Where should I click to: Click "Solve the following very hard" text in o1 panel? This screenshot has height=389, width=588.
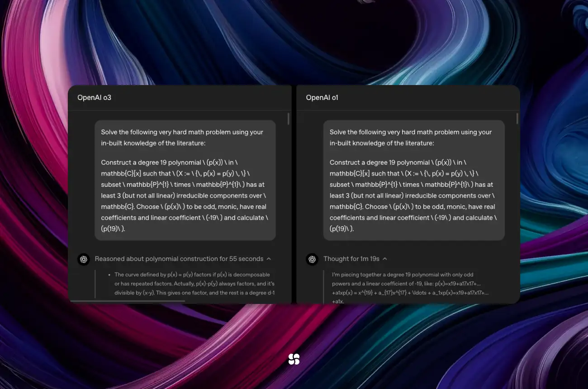pos(411,138)
